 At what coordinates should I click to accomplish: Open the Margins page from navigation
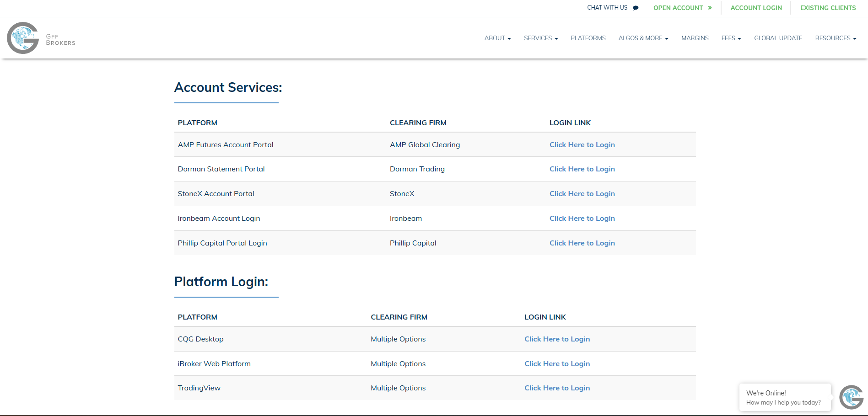coord(695,38)
